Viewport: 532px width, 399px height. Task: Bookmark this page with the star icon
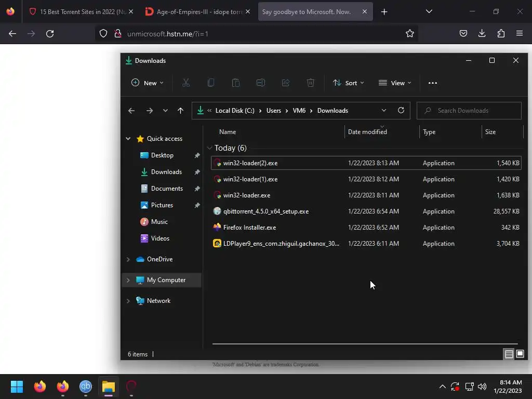(410, 33)
